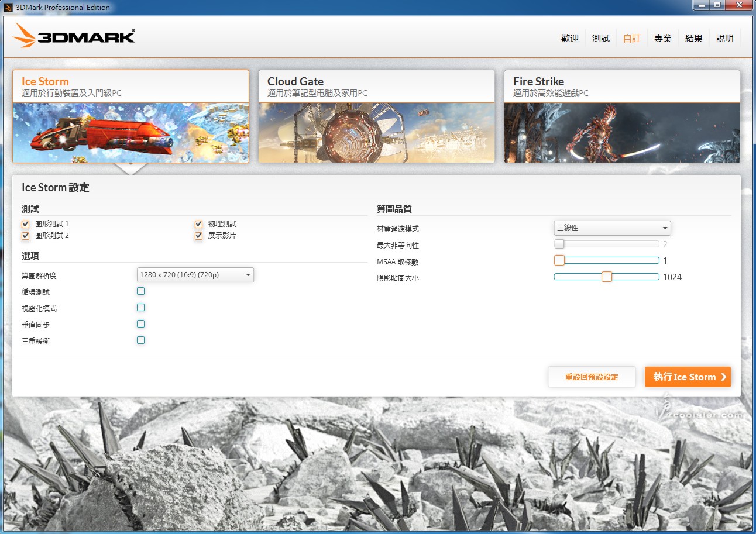
Task: Select the 自訂 tab
Action: [x=631, y=38]
